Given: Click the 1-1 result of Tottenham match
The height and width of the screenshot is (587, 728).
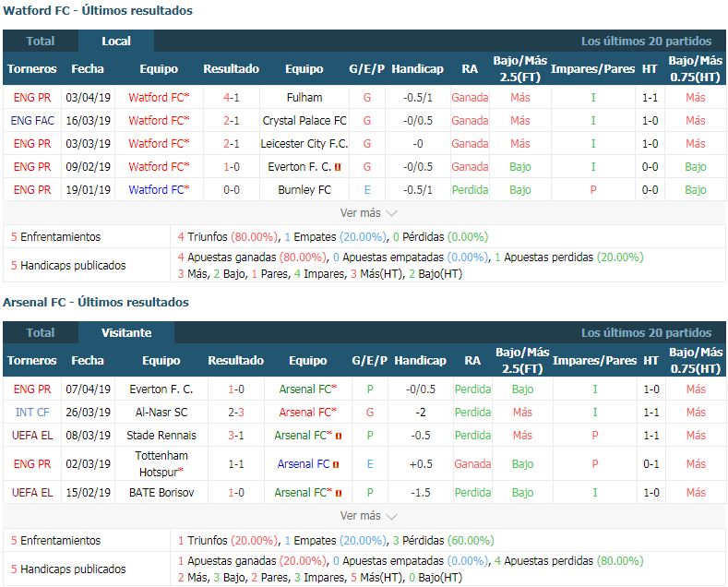Looking at the screenshot, I should coord(236,464).
